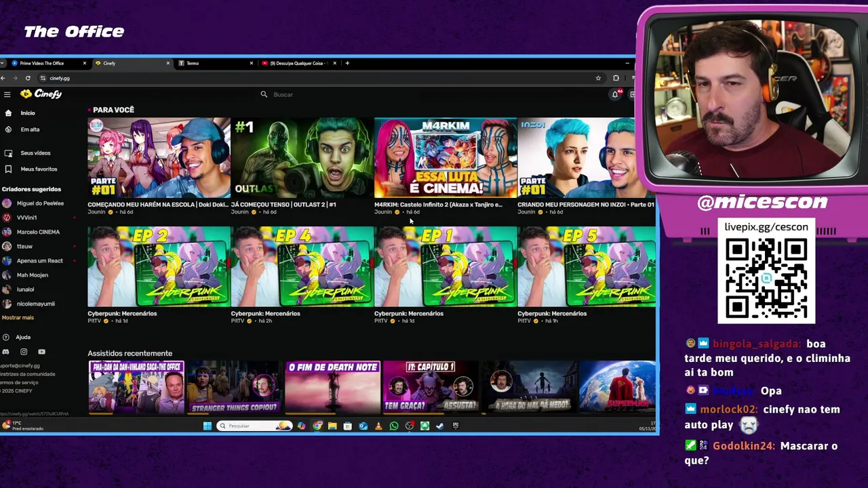Viewport: 868px width, 488px height.
Task: Click the search magnifier icon
Action: [x=264, y=94]
